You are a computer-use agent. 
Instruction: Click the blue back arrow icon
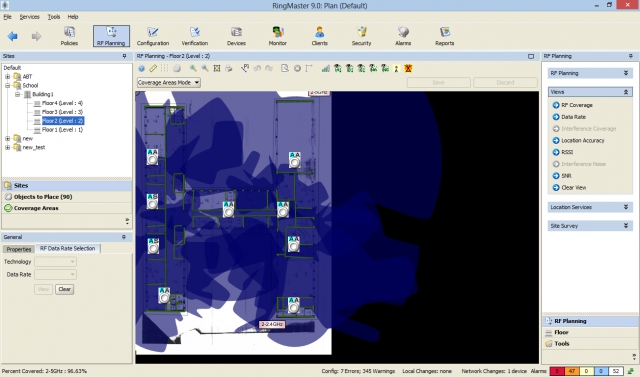tap(12, 36)
